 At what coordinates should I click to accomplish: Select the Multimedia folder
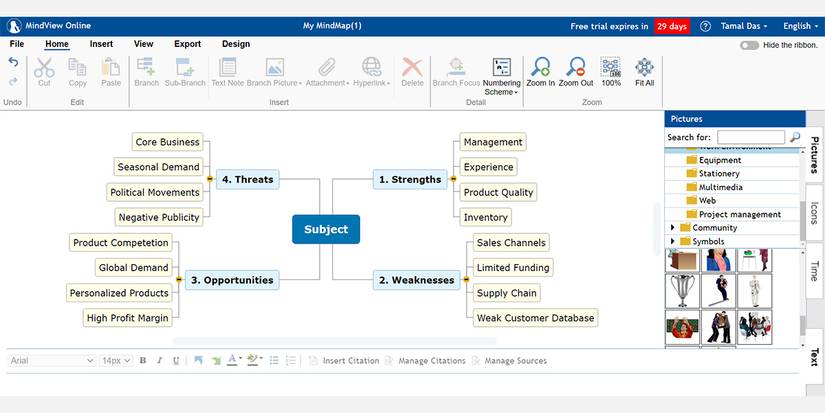720,187
